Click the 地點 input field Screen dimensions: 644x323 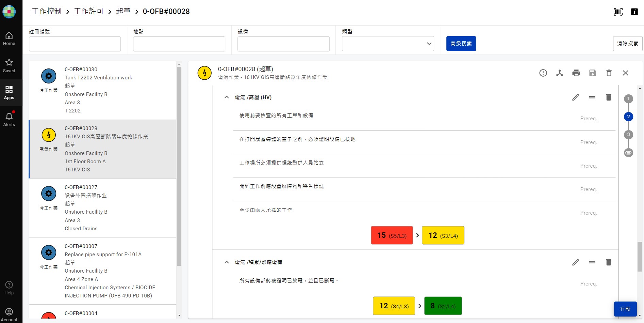[179, 44]
